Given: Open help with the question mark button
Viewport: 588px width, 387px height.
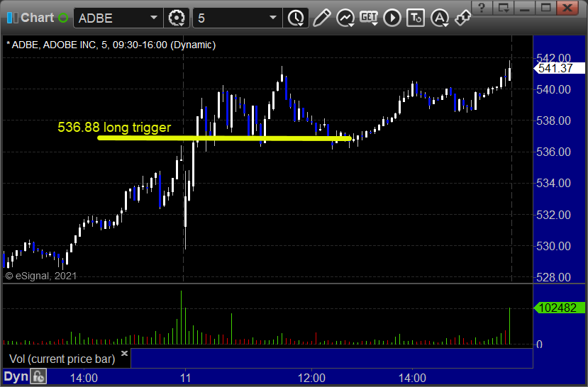Looking at the screenshot, I should pyautogui.click(x=482, y=8).
